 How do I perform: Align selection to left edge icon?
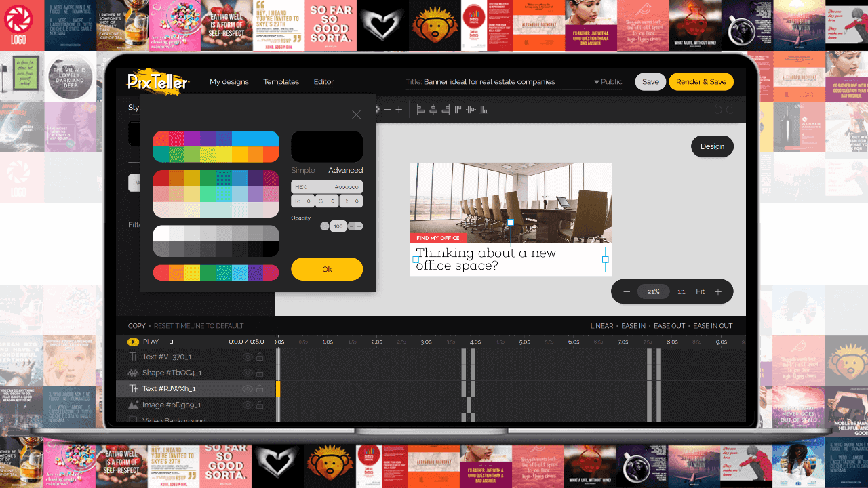pos(420,109)
